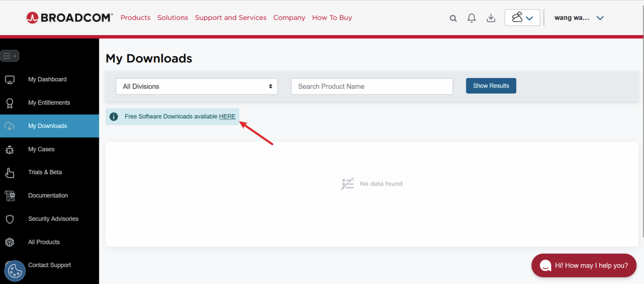
Task: Click the My Entitlements ribbon icon
Action: coord(9,103)
